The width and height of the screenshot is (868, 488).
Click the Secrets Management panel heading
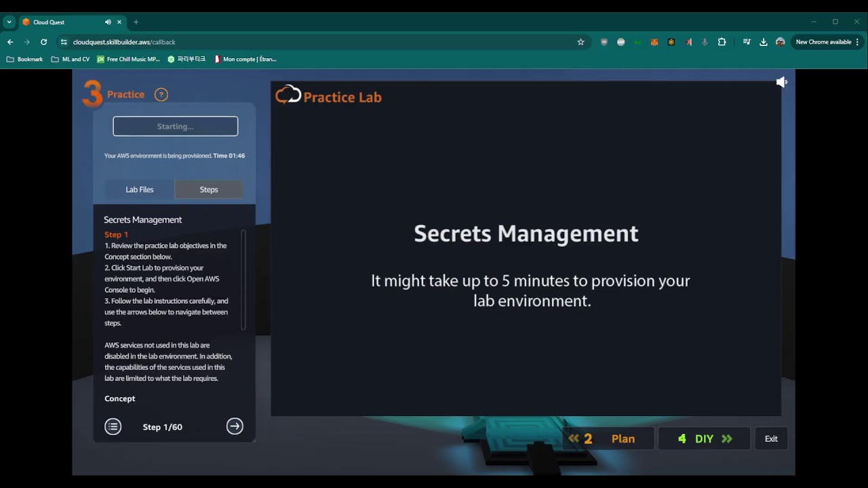142,220
